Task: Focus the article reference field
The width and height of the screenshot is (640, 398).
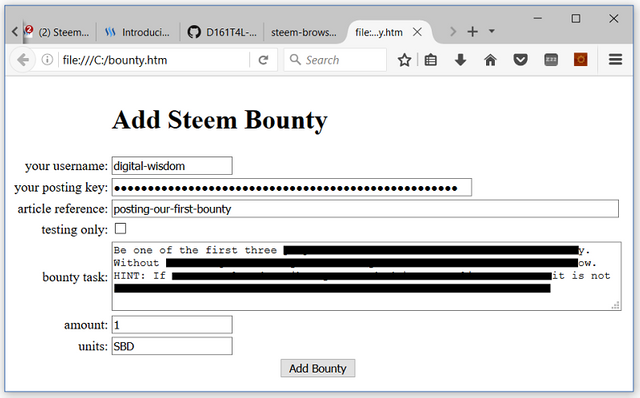Action: [x=365, y=209]
